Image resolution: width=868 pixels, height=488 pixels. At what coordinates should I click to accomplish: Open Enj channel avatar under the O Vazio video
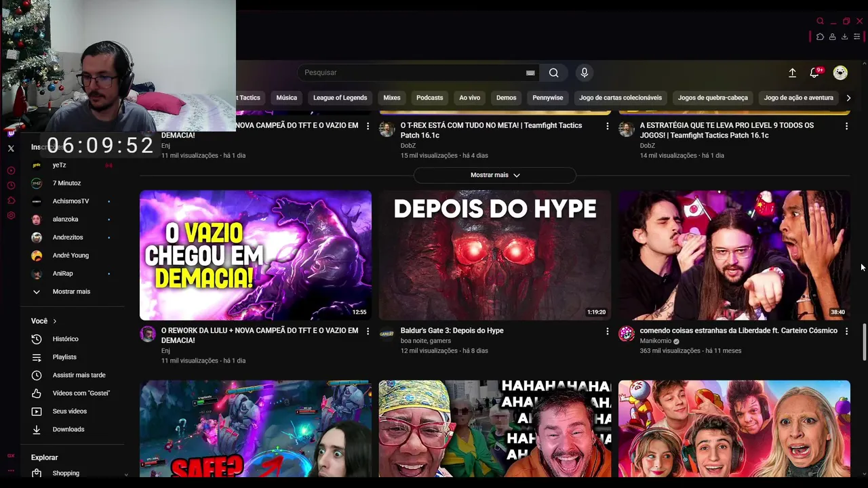[x=148, y=333]
